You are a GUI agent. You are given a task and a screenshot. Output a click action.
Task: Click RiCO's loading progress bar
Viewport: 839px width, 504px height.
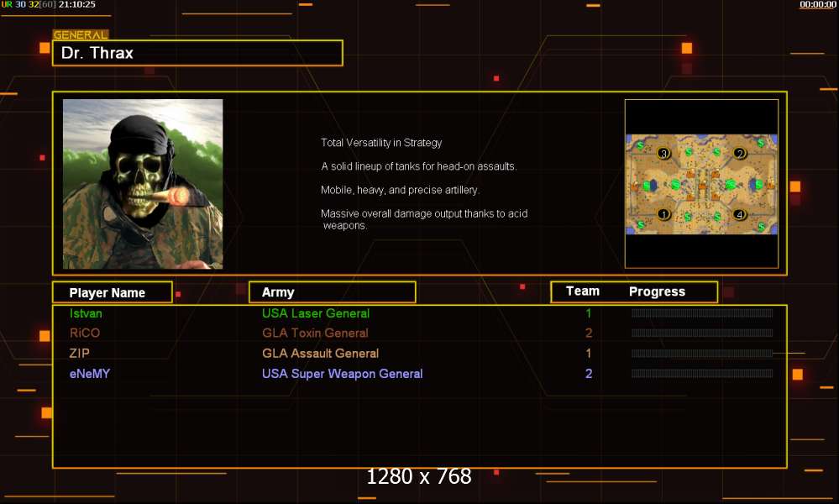tap(702, 333)
